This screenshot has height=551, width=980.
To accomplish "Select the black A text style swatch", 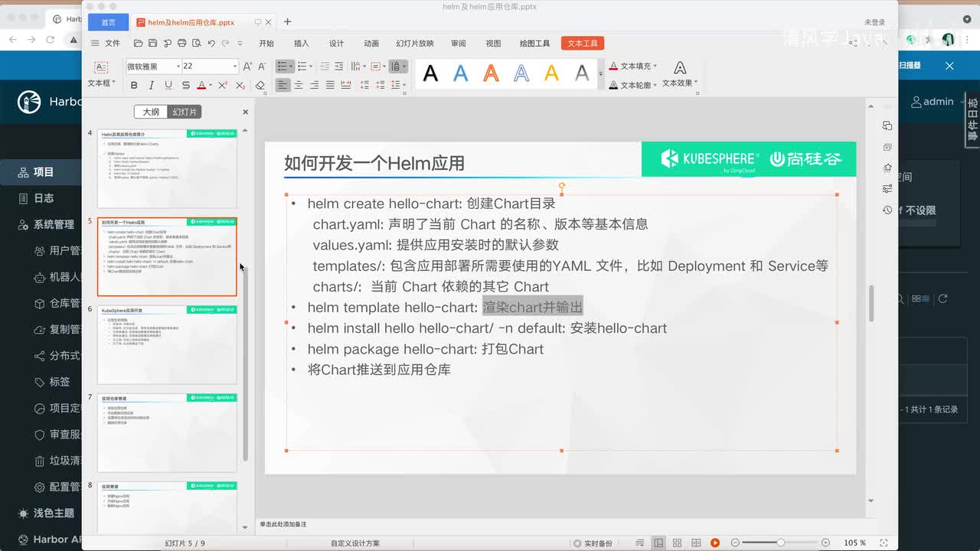I will tap(430, 73).
